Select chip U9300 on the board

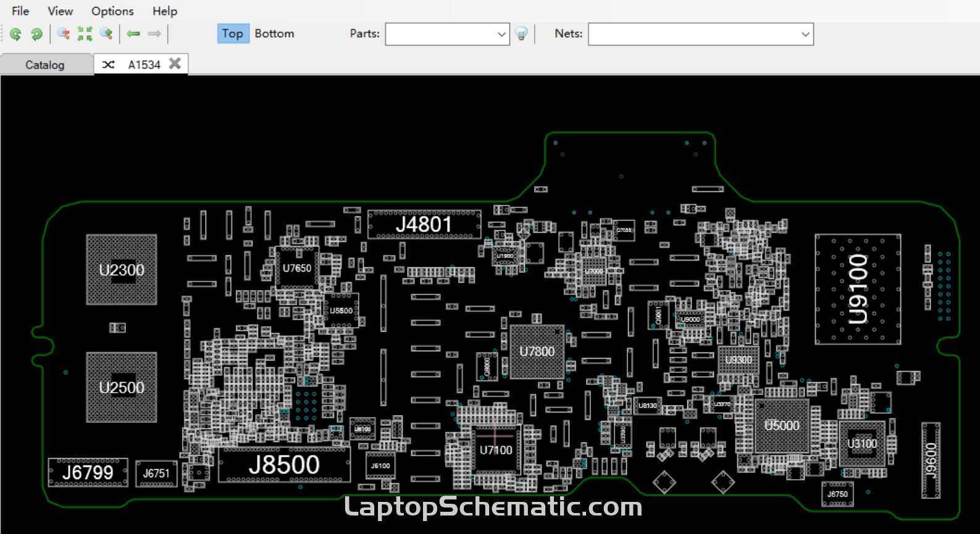739,360
